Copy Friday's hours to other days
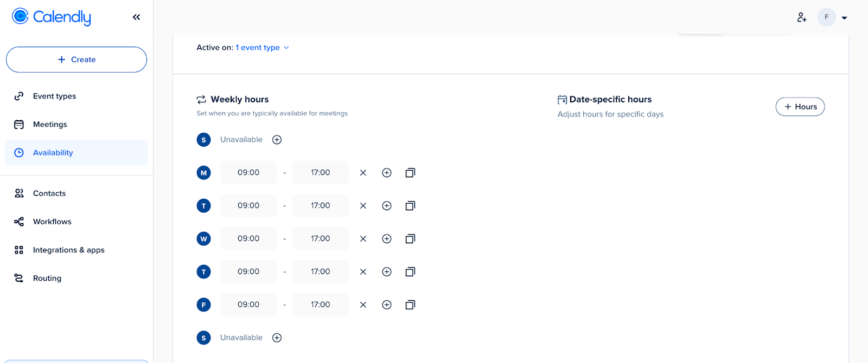 (x=410, y=305)
